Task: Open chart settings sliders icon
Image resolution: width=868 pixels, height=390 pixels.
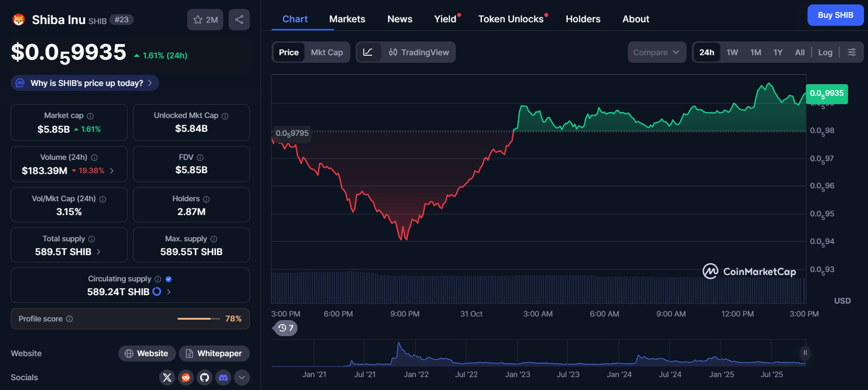Action: pos(852,52)
